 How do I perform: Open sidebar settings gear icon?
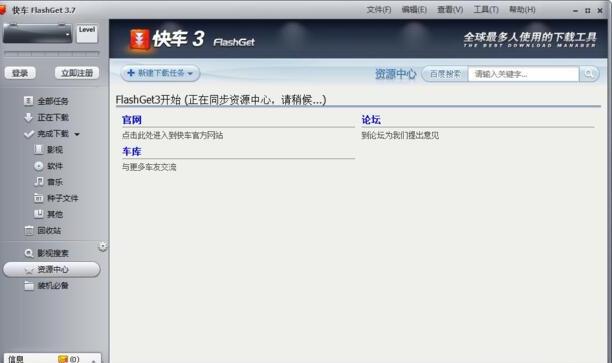[x=103, y=246]
